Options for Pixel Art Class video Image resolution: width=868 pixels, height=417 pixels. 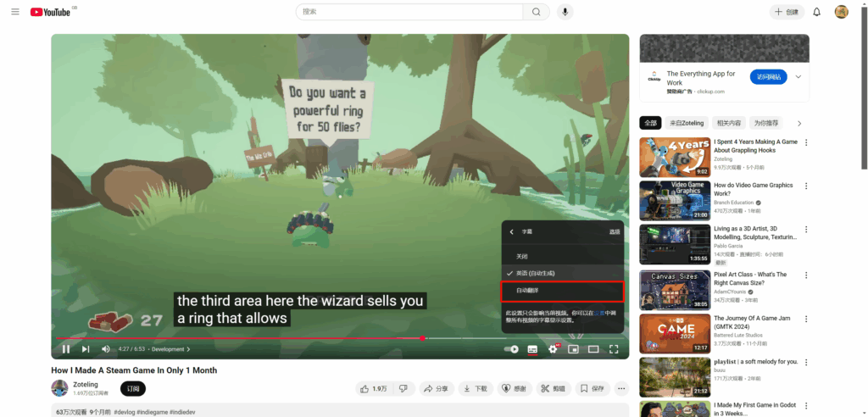click(x=806, y=275)
